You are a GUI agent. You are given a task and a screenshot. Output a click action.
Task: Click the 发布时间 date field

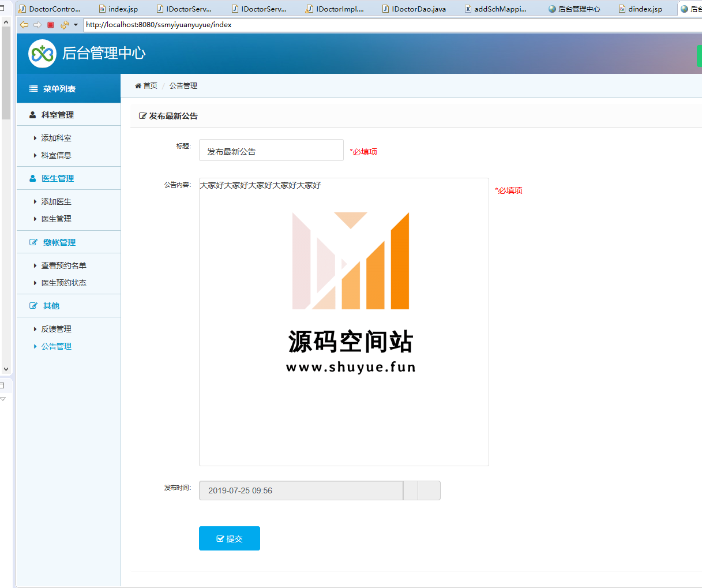tap(301, 490)
